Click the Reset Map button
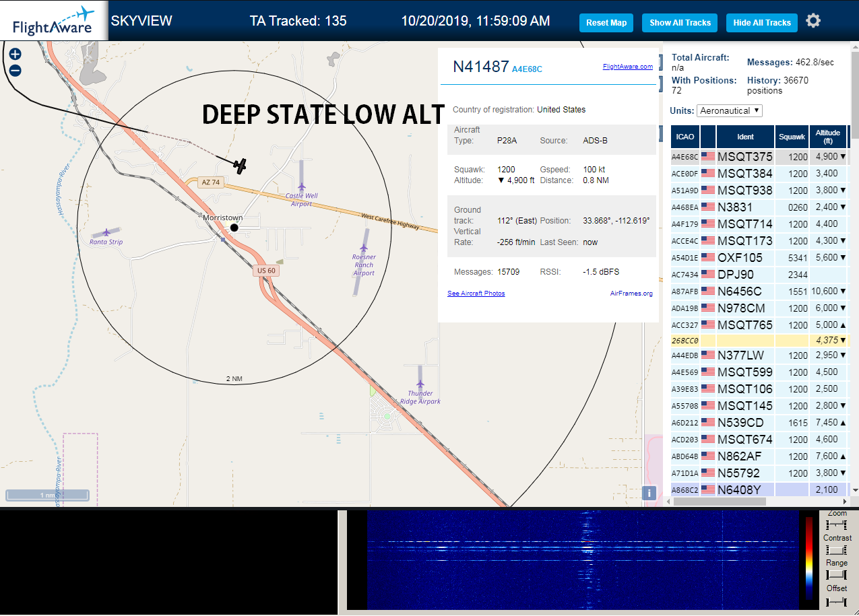The image size is (859, 616). pos(606,22)
